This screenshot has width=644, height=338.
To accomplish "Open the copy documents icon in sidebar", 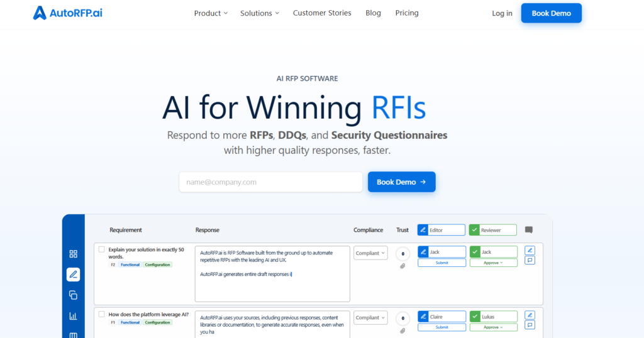I will (73, 295).
